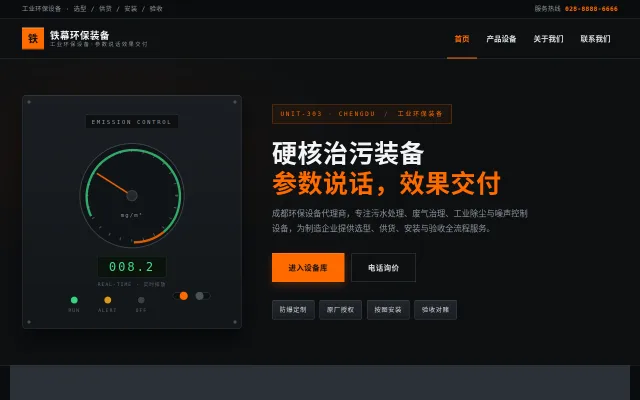Click the emission gauge dial

tap(132, 196)
